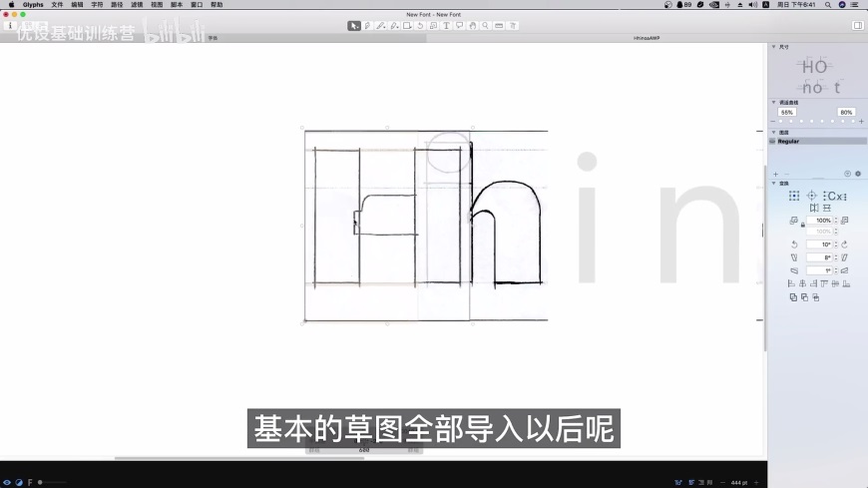Viewport: 868px width, 488px height.
Task: Choose the crosshair transform origin option
Action: pyautogui.click(x=811, y=196)
